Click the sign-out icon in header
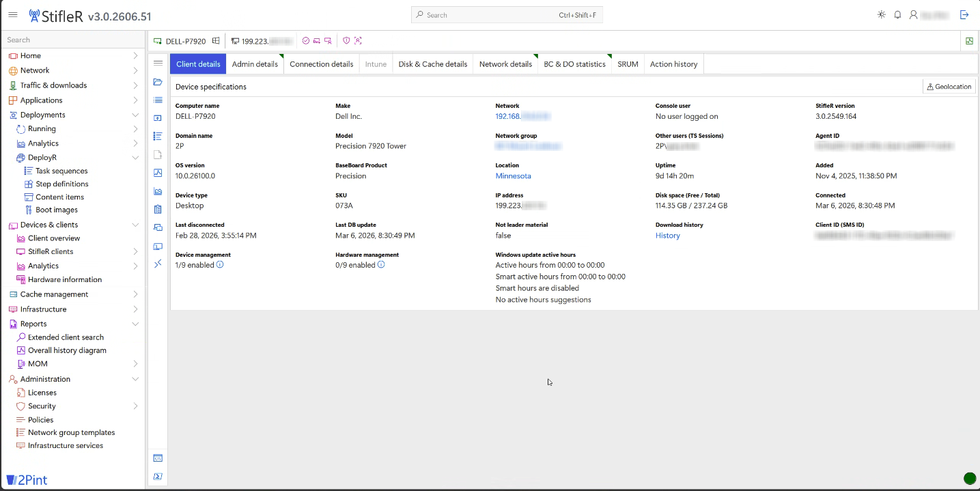980x491 pixels. [x=964, y=14]
